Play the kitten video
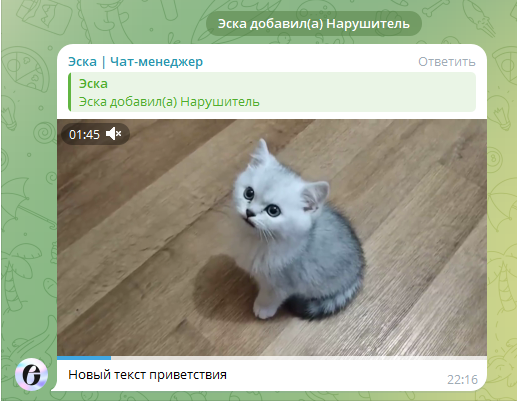 point(272,237)
